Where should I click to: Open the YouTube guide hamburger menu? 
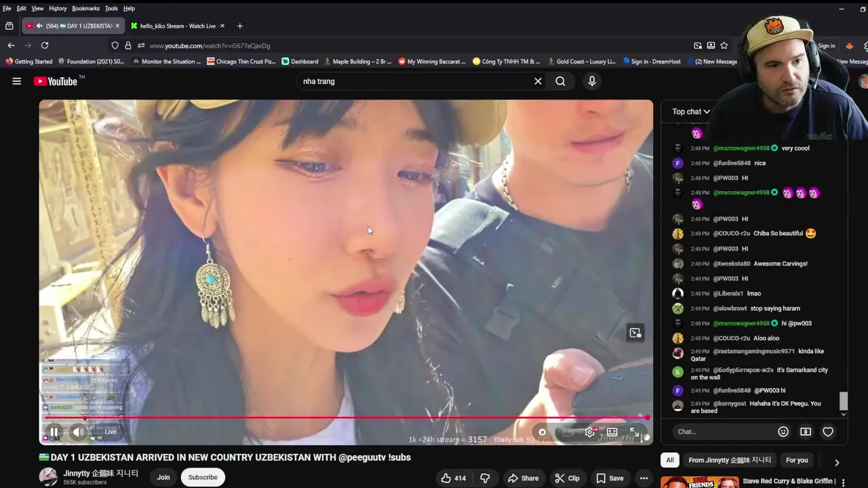[x=16, y=81]
